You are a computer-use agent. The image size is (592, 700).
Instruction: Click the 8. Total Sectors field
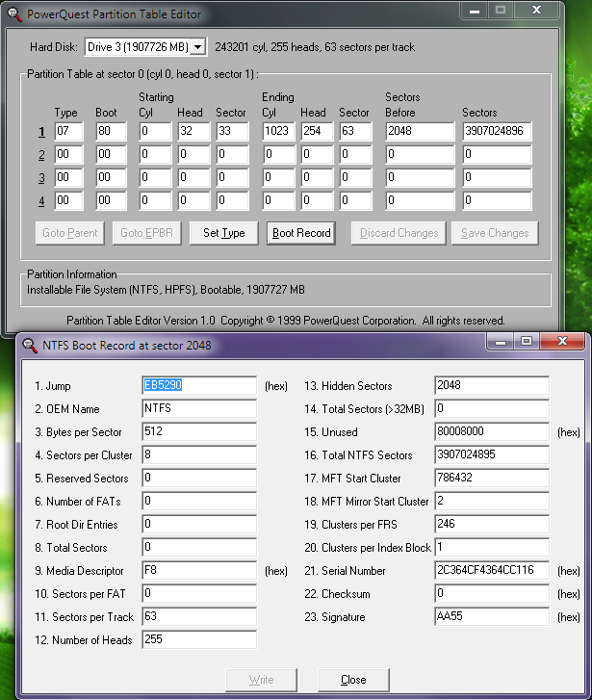coord(199,547)
